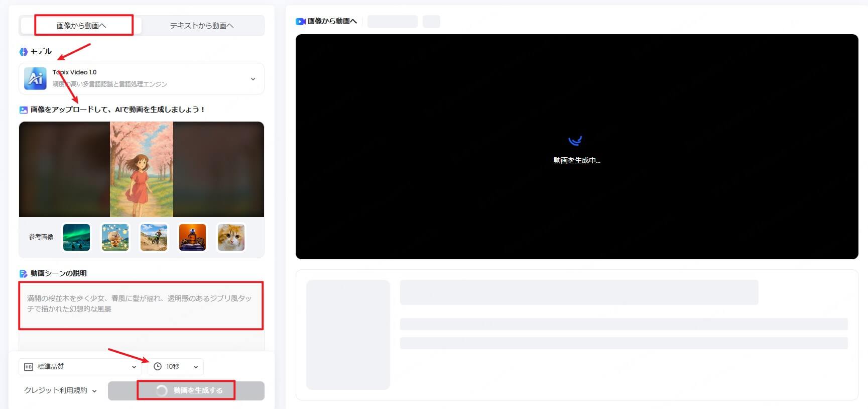Open the Topix Video 1.0 model dropdown
Viewport: 868px width, 409px height.
[x=142, y=78]
